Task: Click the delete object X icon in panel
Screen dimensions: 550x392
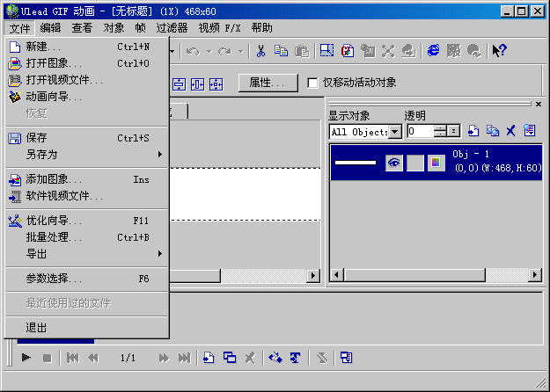Action: [511, 131]
